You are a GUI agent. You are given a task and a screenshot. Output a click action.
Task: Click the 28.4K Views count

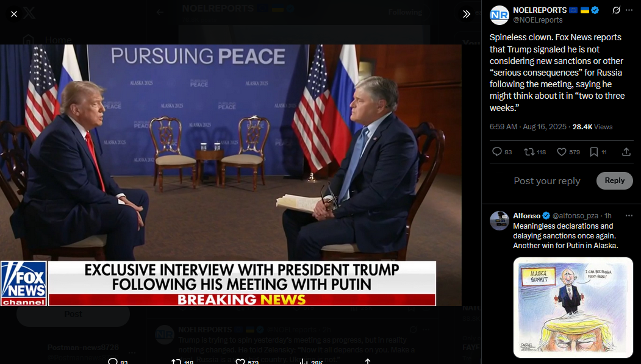(592, 127)
